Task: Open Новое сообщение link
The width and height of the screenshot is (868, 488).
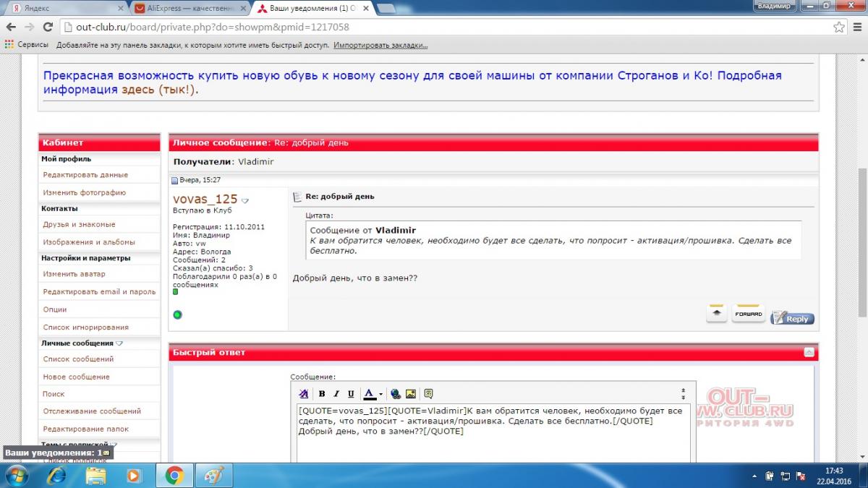Action: tap(76, 377)
